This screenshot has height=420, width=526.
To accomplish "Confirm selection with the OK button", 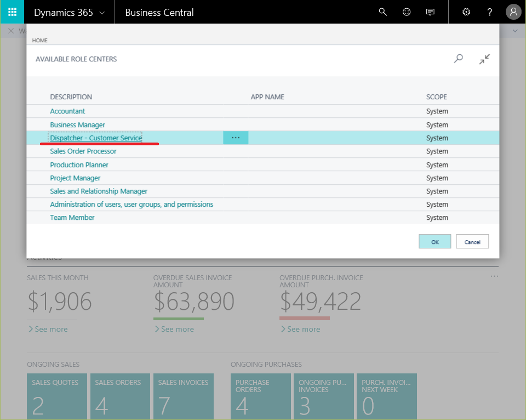I will [434, 242].
